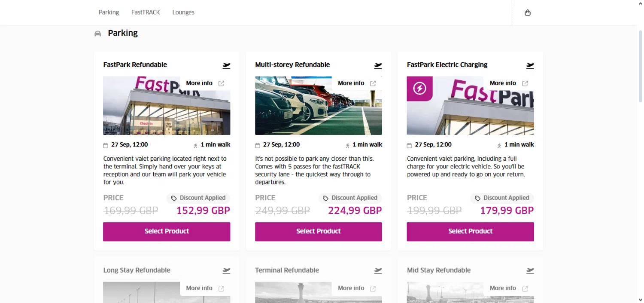Click the Parking section heading
The width and height of the screenshot is (644, 303).
point(123,33)
